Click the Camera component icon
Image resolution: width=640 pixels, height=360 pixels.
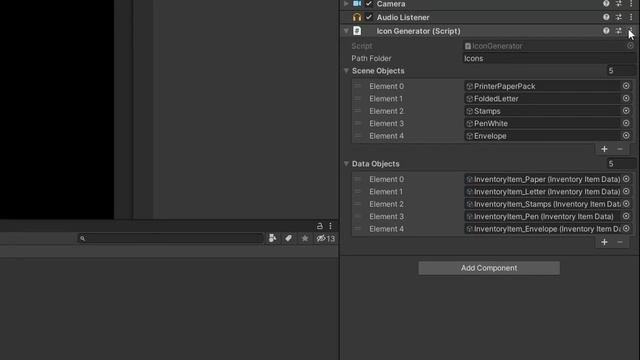(357, 4)
